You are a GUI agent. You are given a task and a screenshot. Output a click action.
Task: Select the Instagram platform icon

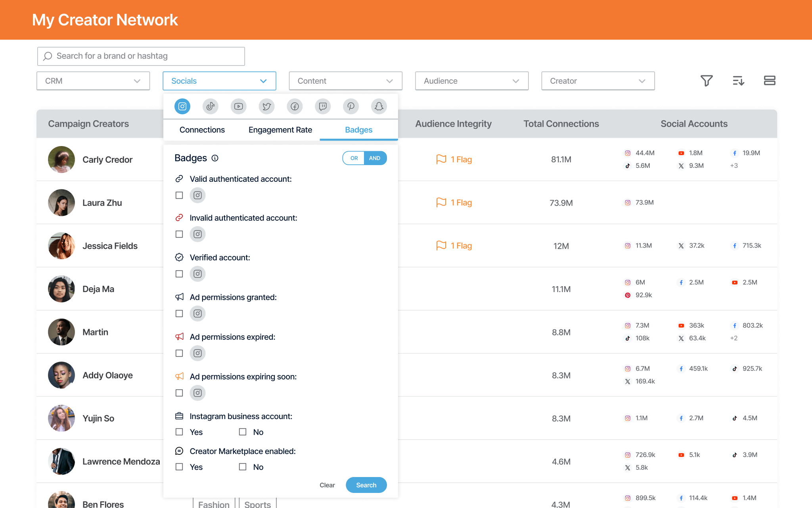tap(182, 106)
